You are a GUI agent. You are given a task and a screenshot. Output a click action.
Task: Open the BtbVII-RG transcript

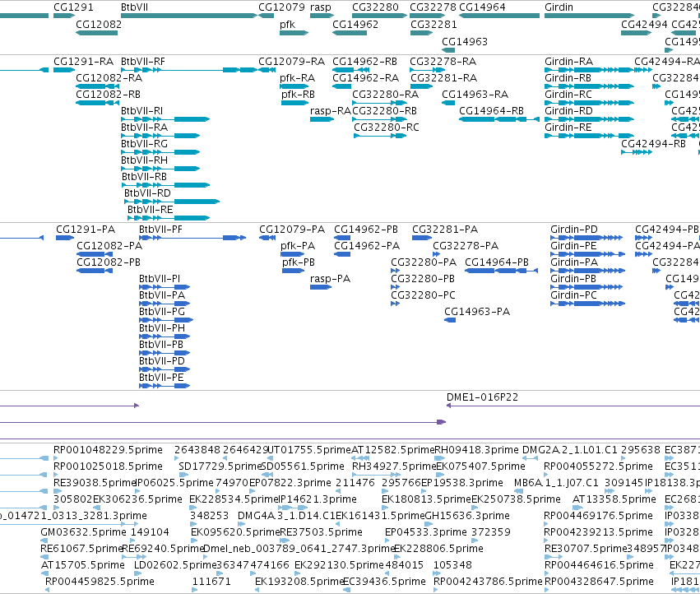pyautogui.click(x=160, y=152)
